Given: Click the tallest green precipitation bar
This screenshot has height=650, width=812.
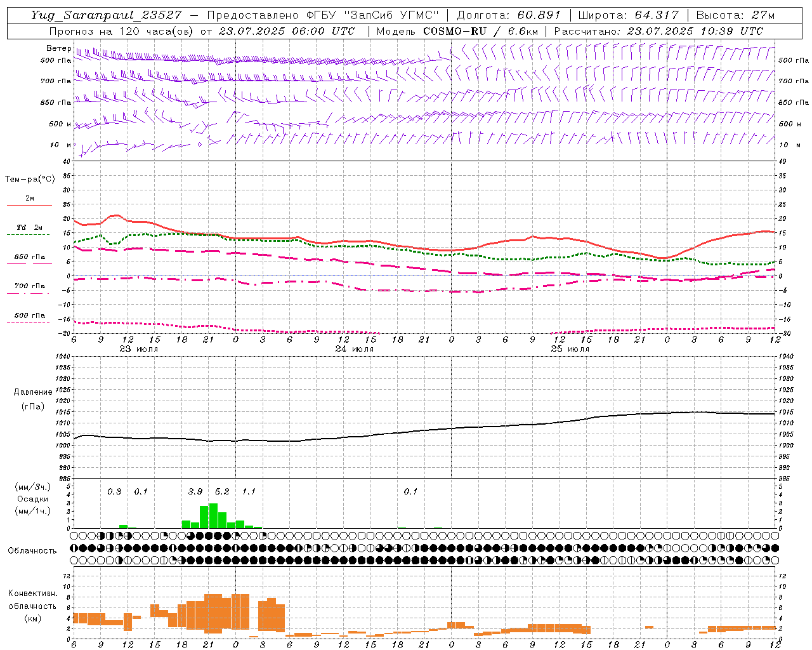Looking at the screenshot, I should pyautogui.click(x=213, y=515).
